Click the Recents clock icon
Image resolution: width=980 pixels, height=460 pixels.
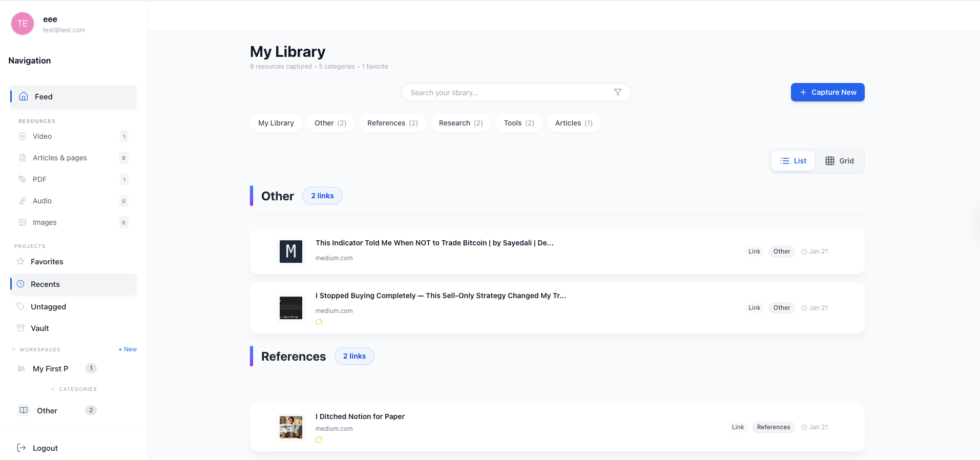click(20, 284)
